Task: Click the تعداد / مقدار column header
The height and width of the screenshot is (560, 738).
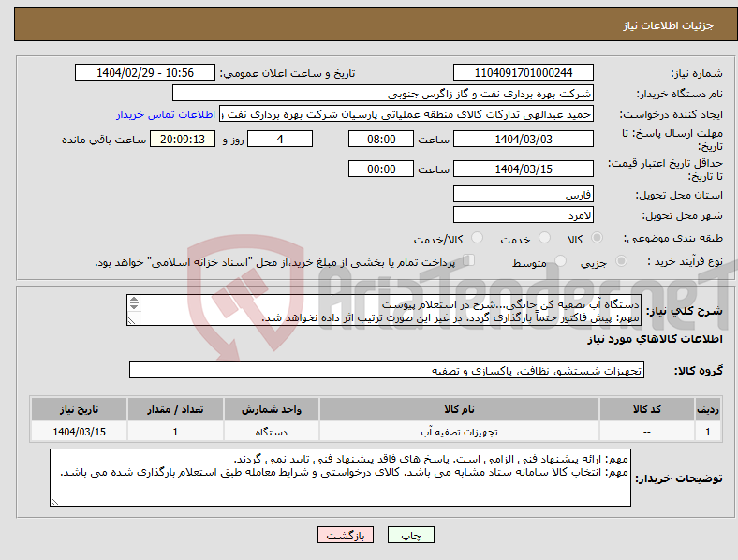Action: [x=175, y=409]
